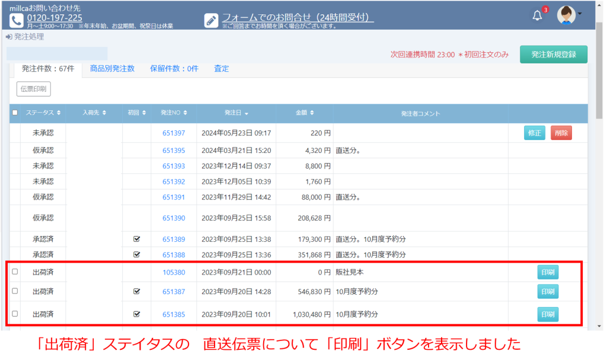Sort by ステータス column sort icon
The image size is (607, 364).
coord(57,113)
